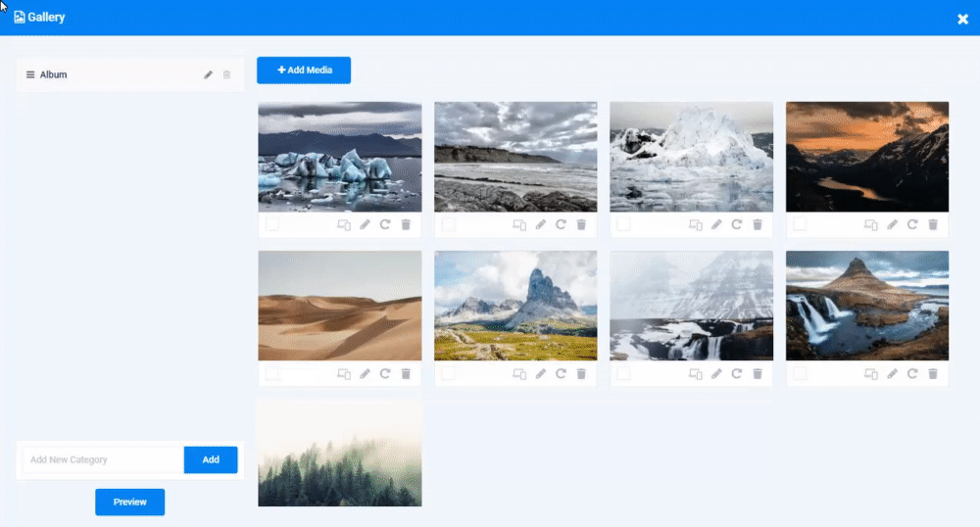Rotate the orange sunset valley image
Image resolution: width=980 pixels, height=527 pixels.
[912, 224]
